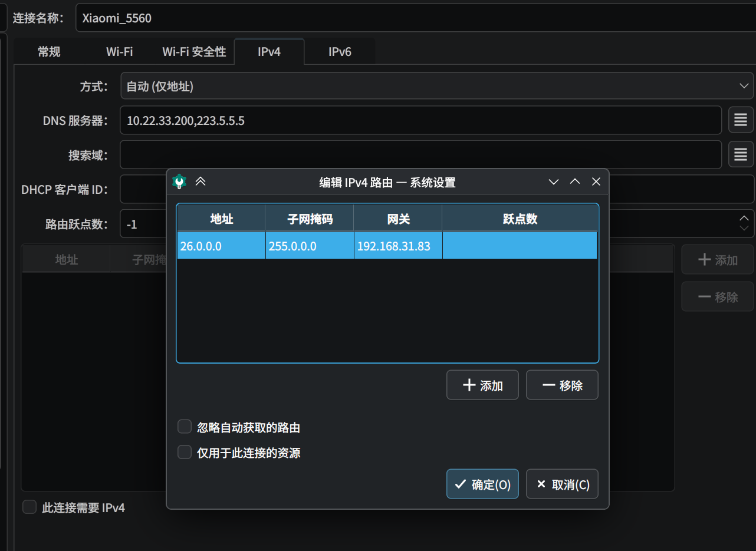Increase the 路由跃点数 spinner value
The height and width of the screenshot is (551, 756).
[x=745, y=217]
